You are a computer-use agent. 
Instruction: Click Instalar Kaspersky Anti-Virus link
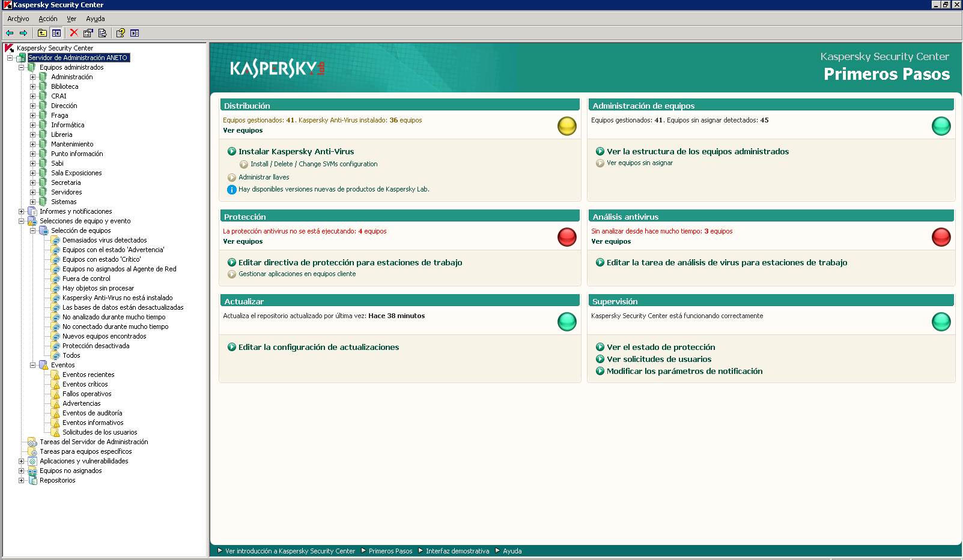coord(296,152)
